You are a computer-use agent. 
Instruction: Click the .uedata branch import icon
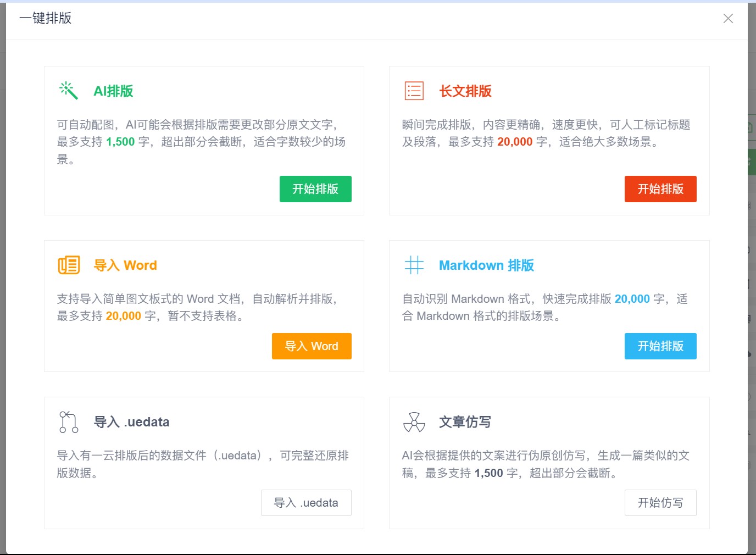pos(69,421)
